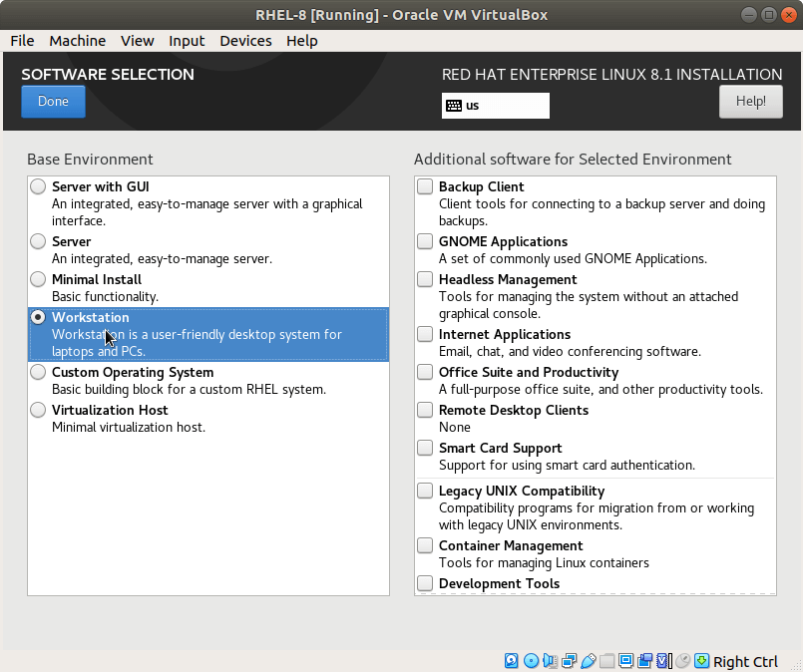Open the Machine menu
Viewport: 803px width, 672px height.
[77, 41]
